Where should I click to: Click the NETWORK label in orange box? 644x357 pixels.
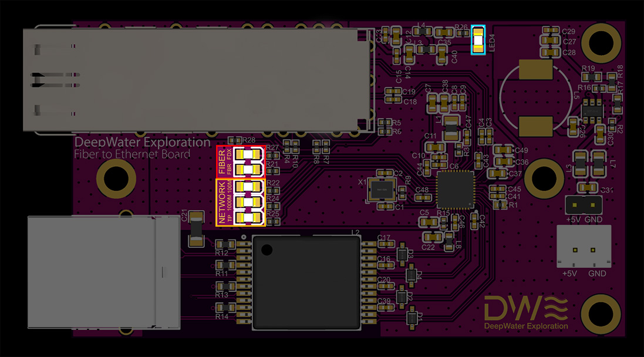pos(222,203)
